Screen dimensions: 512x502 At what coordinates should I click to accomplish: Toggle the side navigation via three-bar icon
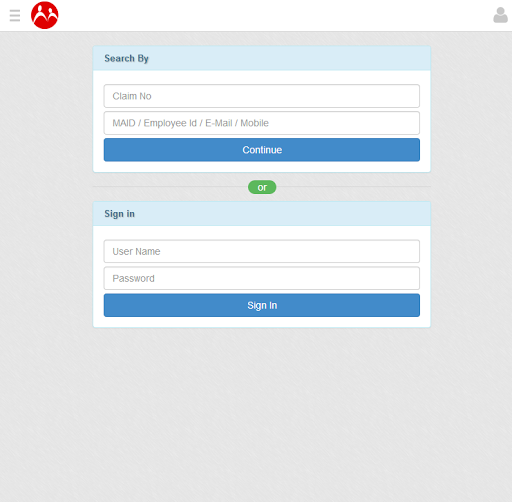15,15
